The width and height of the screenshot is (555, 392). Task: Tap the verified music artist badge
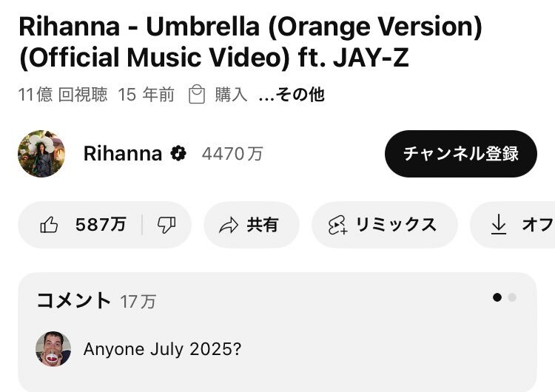[x=178, y=154]
